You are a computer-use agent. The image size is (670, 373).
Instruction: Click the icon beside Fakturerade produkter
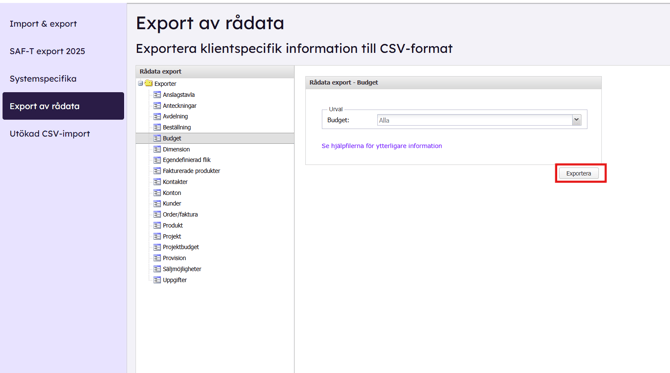click(157, 171)
